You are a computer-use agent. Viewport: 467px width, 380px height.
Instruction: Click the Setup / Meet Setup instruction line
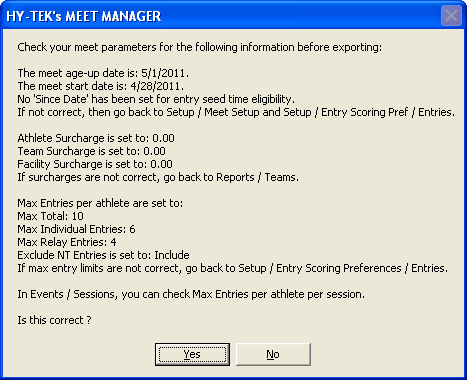pyautogui.click(x=236, y=112)
